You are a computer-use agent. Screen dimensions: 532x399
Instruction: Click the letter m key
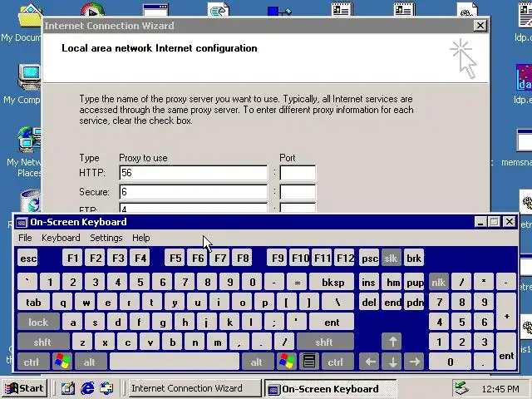coord(217,342)
